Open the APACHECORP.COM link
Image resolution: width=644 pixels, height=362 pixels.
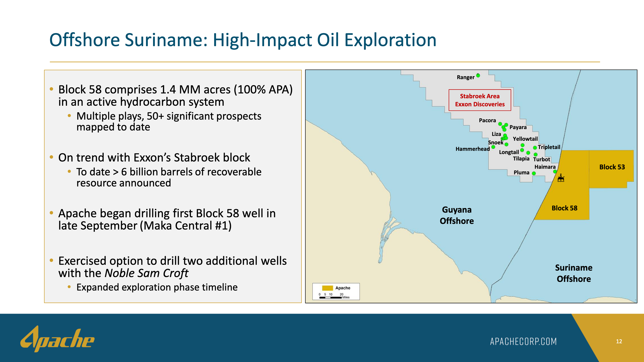tap(523, 341)
